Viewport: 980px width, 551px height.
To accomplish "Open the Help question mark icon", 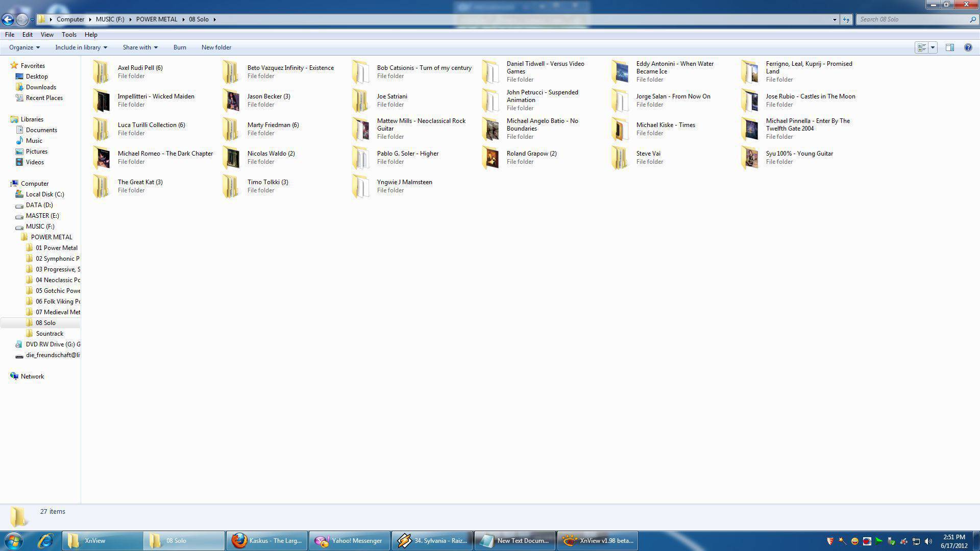I will click(x=968, y=47).
